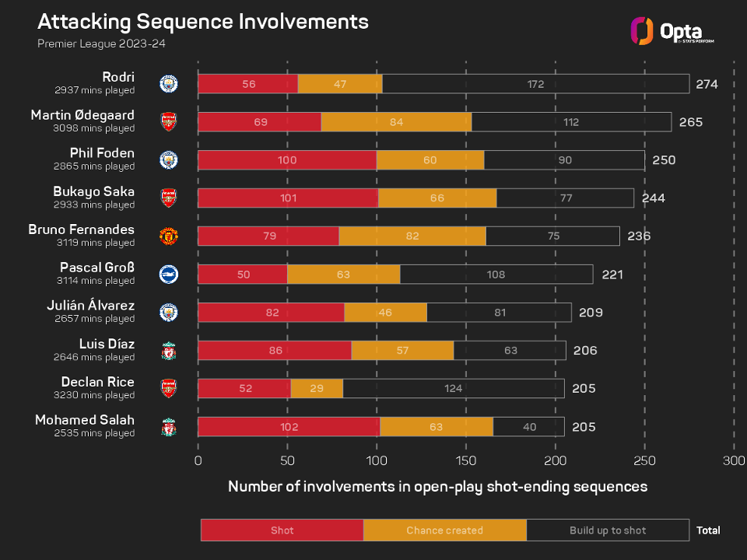This screenshot has width=747, height=560.
Task: Click Ødegaard's orange chance created segment showing 84
Action: (x=396, y=122)
